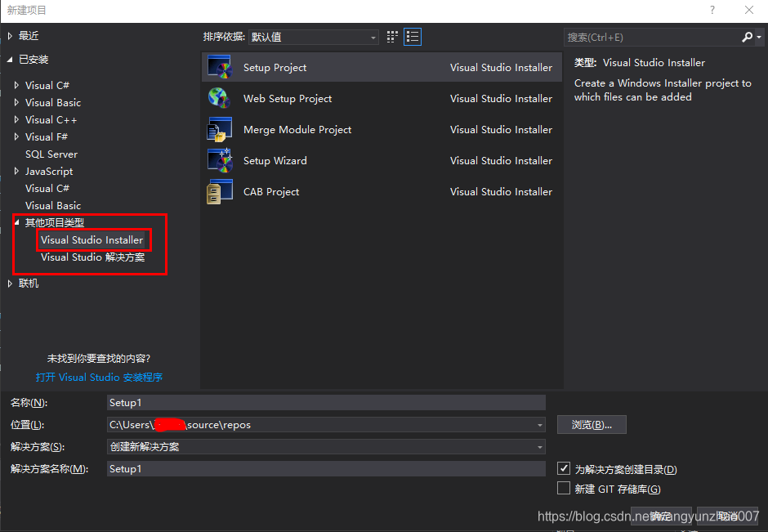Focus the 搜索(Ctrl+E) search box
The height and width of the screenshot is (532, 768).
click(x=653, y=38)
